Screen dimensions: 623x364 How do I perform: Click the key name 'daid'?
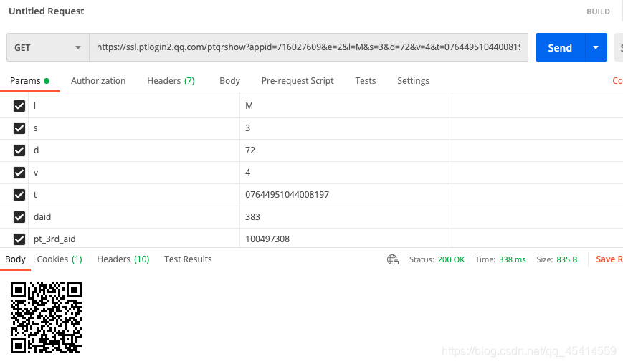click(x=42, y=217)
